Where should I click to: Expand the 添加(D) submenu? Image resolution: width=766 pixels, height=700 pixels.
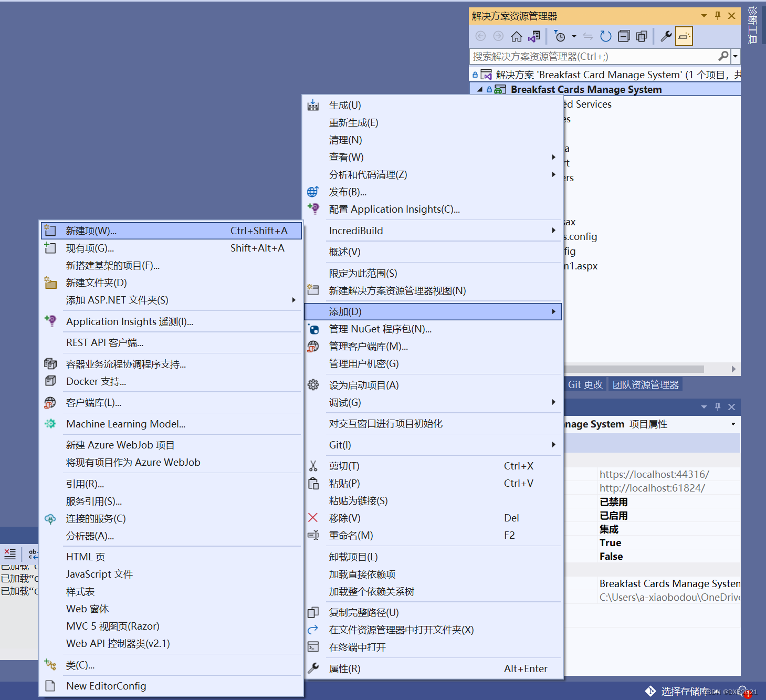(432, 311)
